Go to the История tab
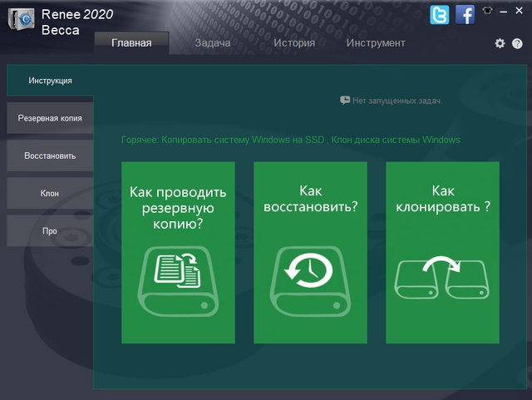 click(x=294, y=43)
